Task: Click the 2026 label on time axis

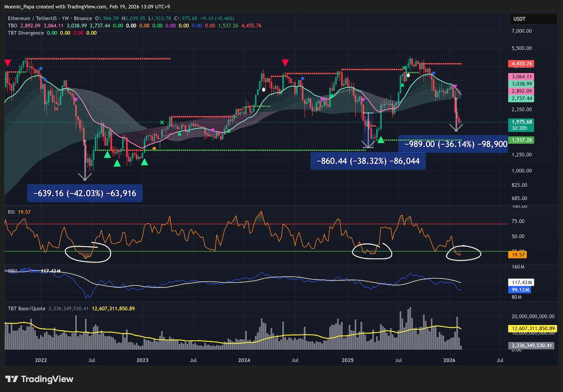Action: [449, 360]
